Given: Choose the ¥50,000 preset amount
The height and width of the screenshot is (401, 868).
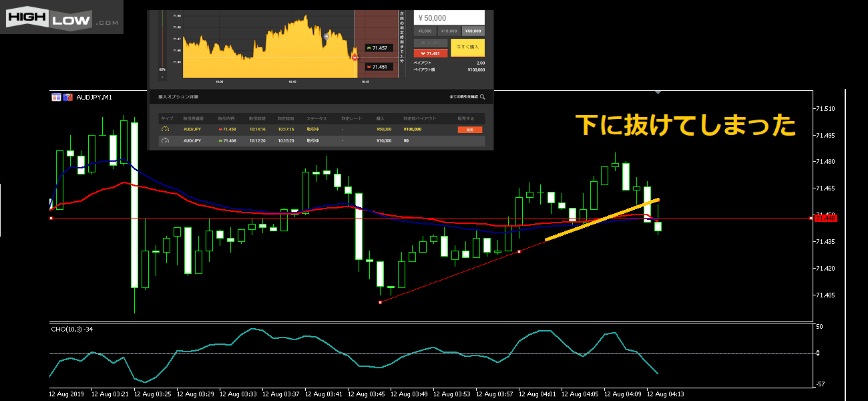Looking at the screenshot, I should (473, 31).
